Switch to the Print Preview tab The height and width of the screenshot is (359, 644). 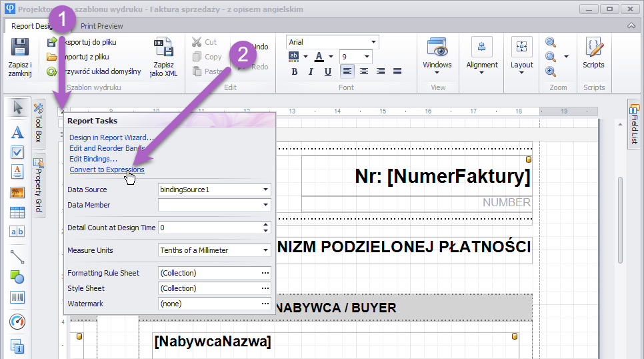[101, 26]
